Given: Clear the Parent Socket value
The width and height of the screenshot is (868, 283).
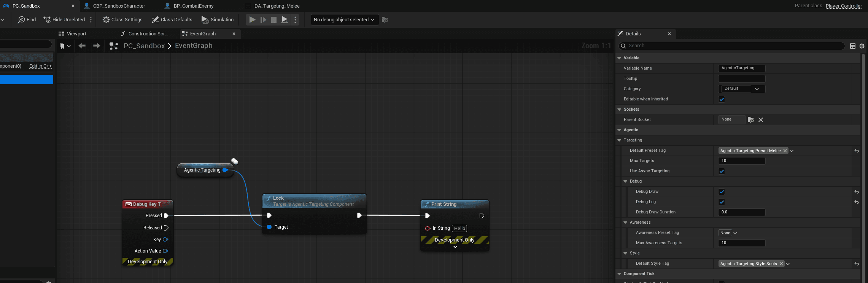Looking at the screenshot, I should [x=761, y=120].
